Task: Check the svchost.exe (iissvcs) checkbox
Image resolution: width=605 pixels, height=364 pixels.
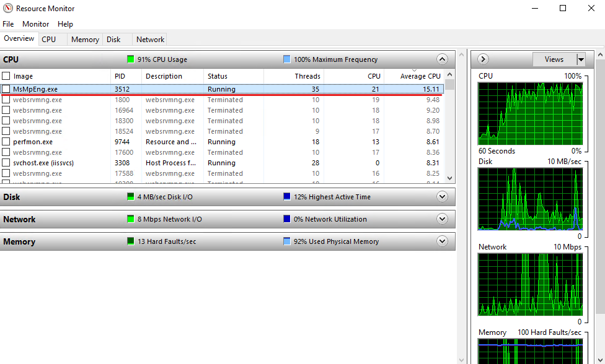Action: point(6,163)
